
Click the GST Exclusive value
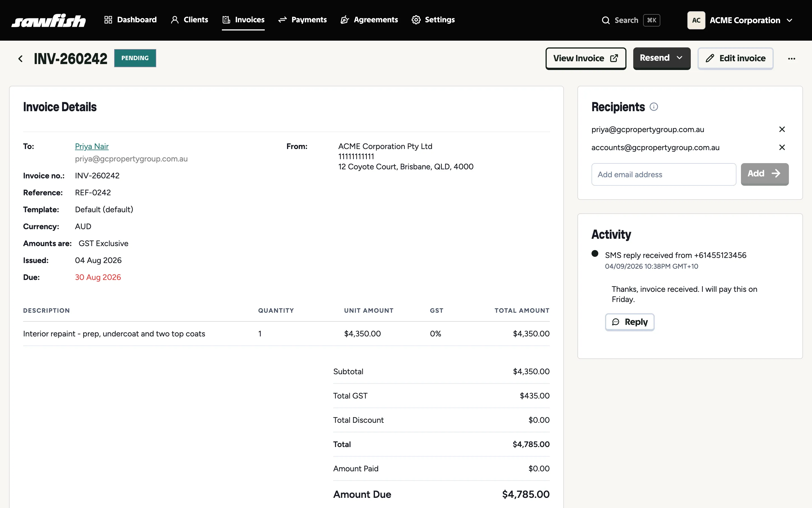point(103,244)
